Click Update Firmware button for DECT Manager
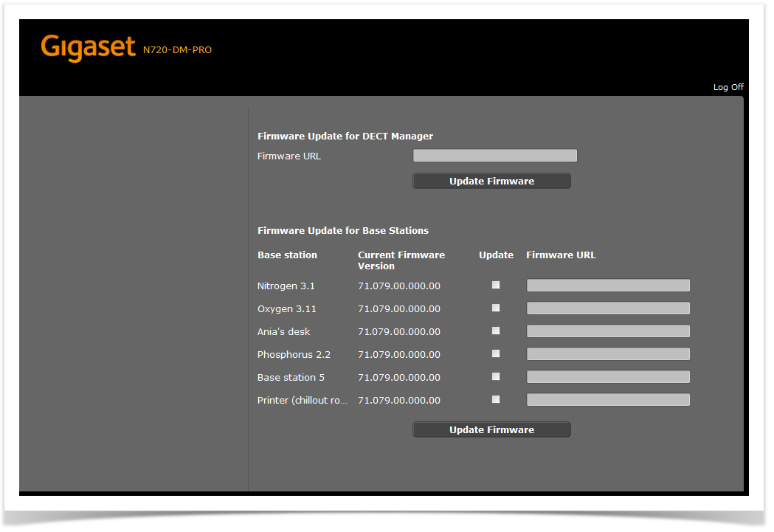 (491, 181)
